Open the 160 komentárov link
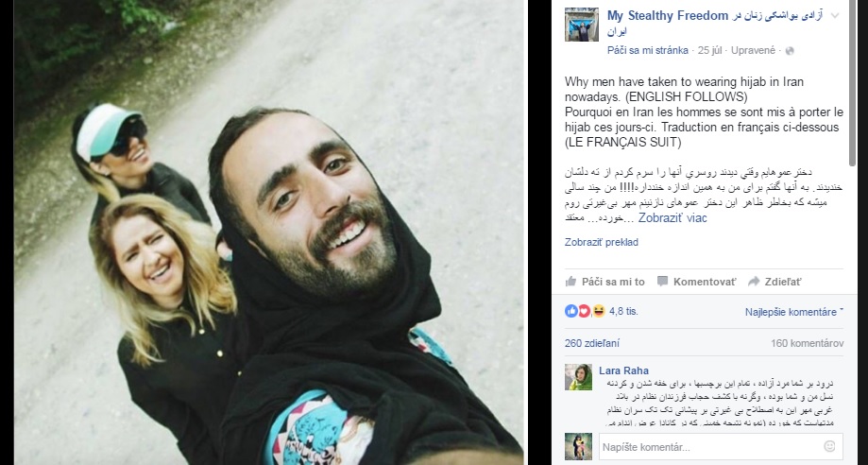 (x=808, y=344)
